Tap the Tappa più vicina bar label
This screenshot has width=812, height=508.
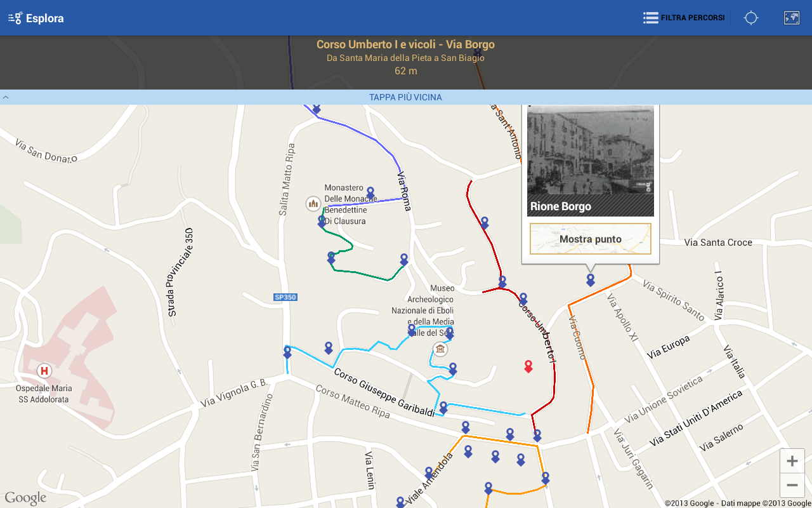click(405, 97)
